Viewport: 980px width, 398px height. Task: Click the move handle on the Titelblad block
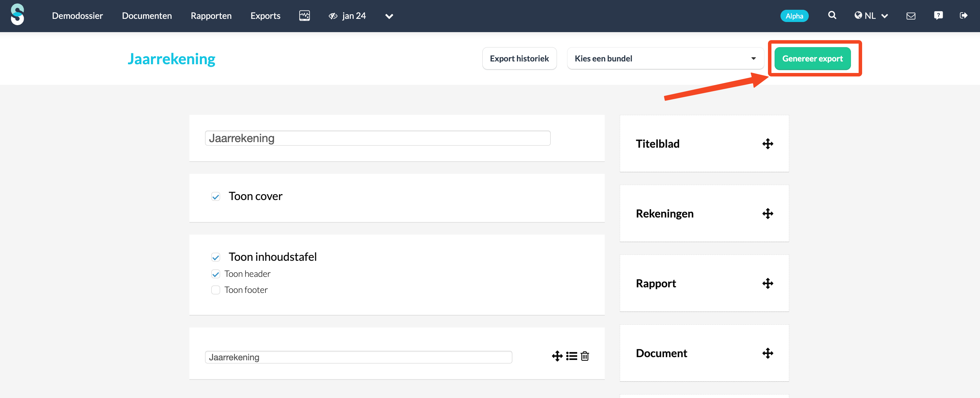[x=767, y=144]
